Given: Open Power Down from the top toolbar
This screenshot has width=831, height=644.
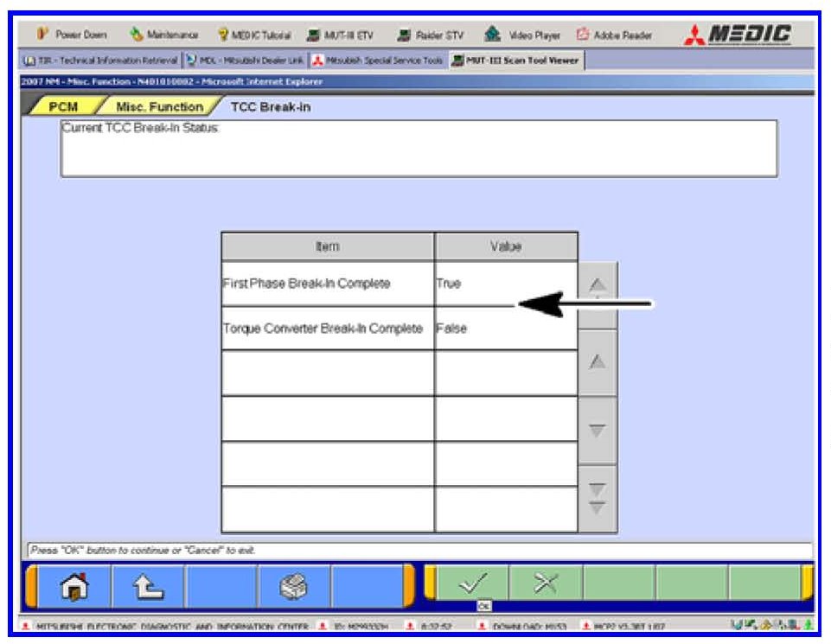Looking at the screenshot, I should click(x=73, y=35).
